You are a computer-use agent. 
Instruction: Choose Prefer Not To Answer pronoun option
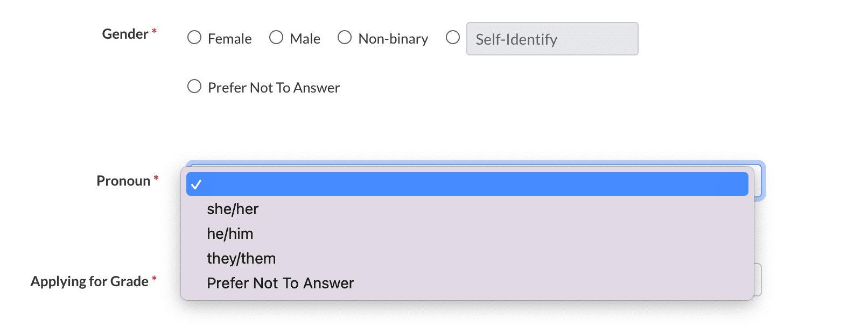280,284
